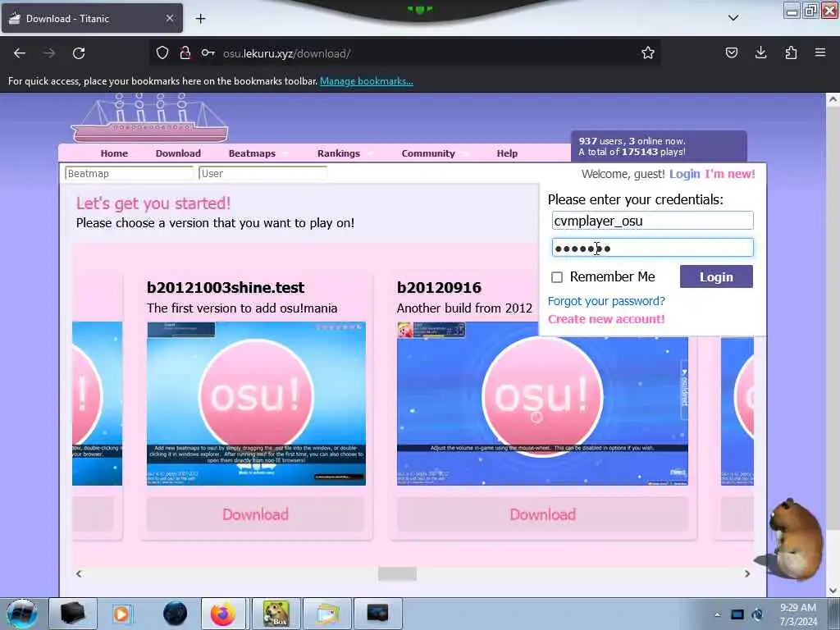Click the page scrollbar up arrow

point(833,99)
